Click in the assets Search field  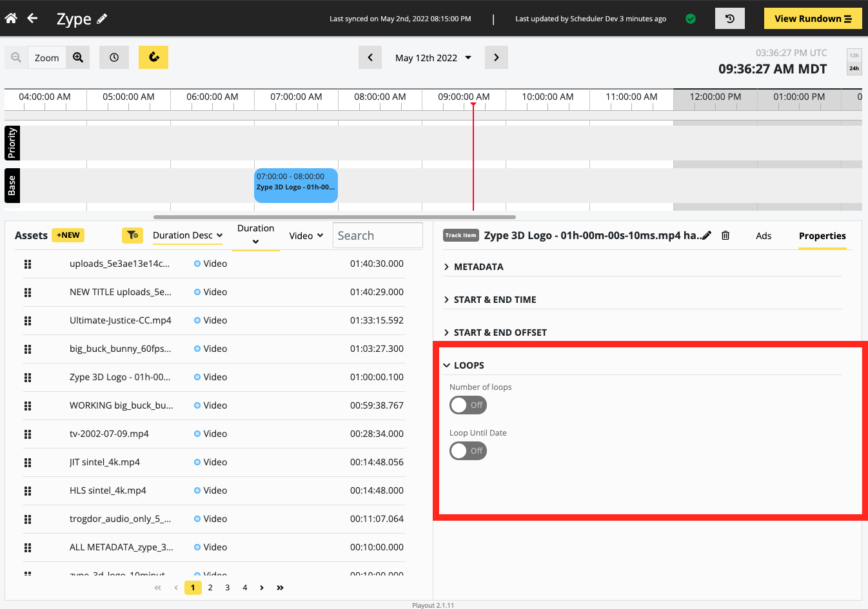pyautogui.click(x=378, y=235)
